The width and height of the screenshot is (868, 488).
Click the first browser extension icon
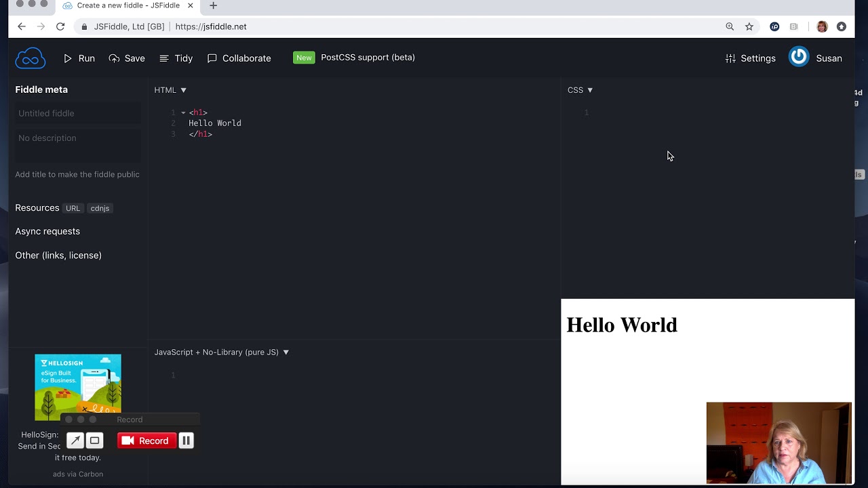tap(774, 26)
